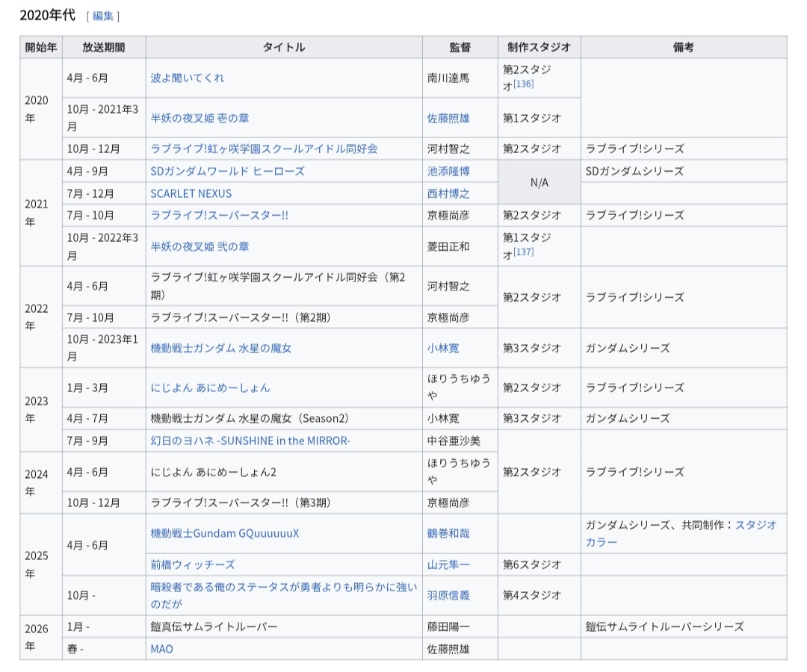Open the 波よ聞いてくれ title link
The width and height of the screenshot is (807, 672).
click(x=188, y=78)
